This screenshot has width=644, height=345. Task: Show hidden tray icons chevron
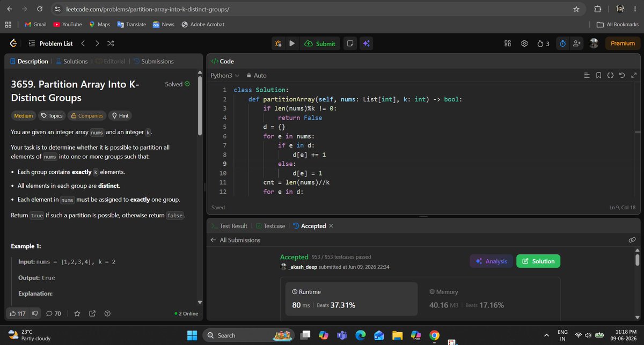546,335
